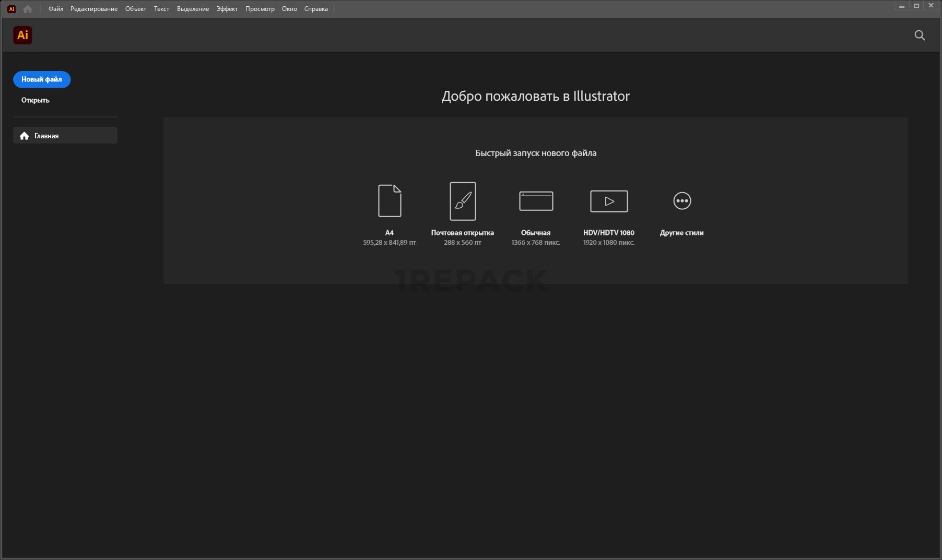Close the Illustrator window

coord(931,6)
